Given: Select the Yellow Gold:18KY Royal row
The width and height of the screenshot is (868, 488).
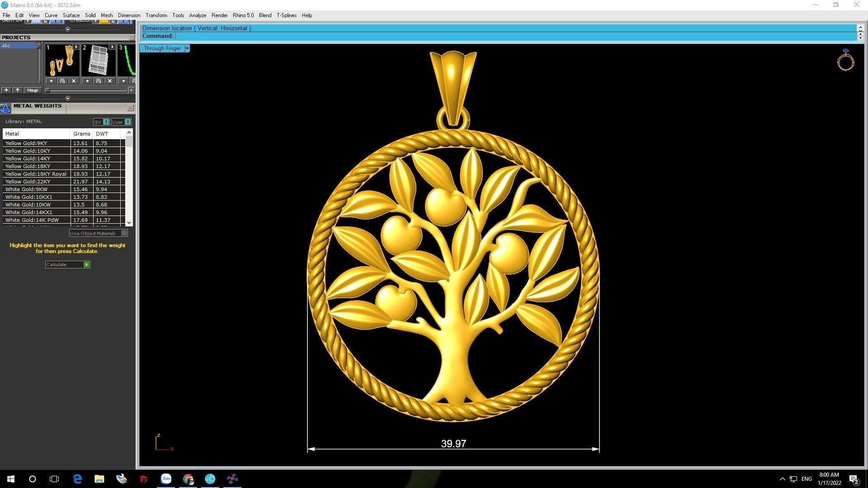Looking at the screenshot, I should (x=64, y=174).
